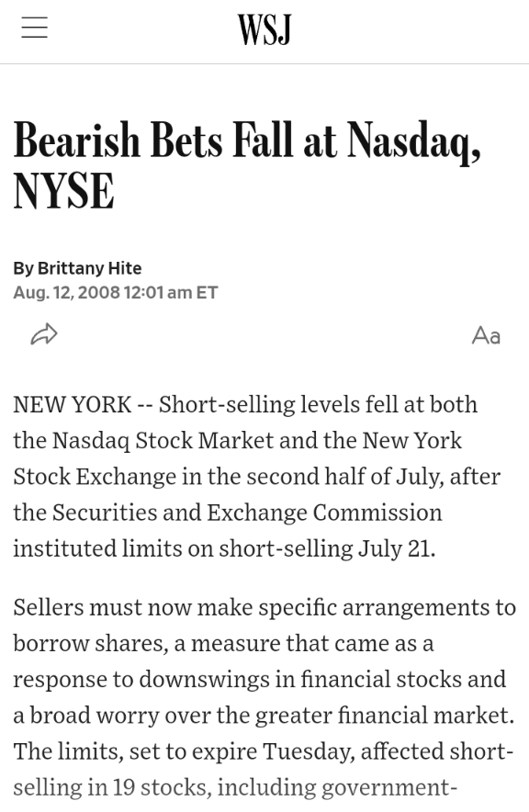Image resolution: width=529 pixels, height=812 pixels.
Task: Share the article using the arrow icon
Action: pyautogui.click(x=44, y=334)
